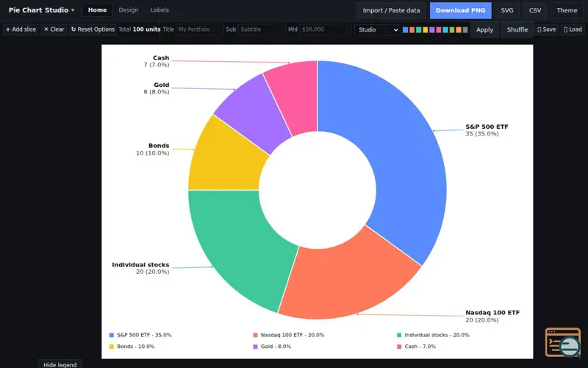Shuffle the slice colors
Viewport: 588px width, 368px height.
pos(517,29)
